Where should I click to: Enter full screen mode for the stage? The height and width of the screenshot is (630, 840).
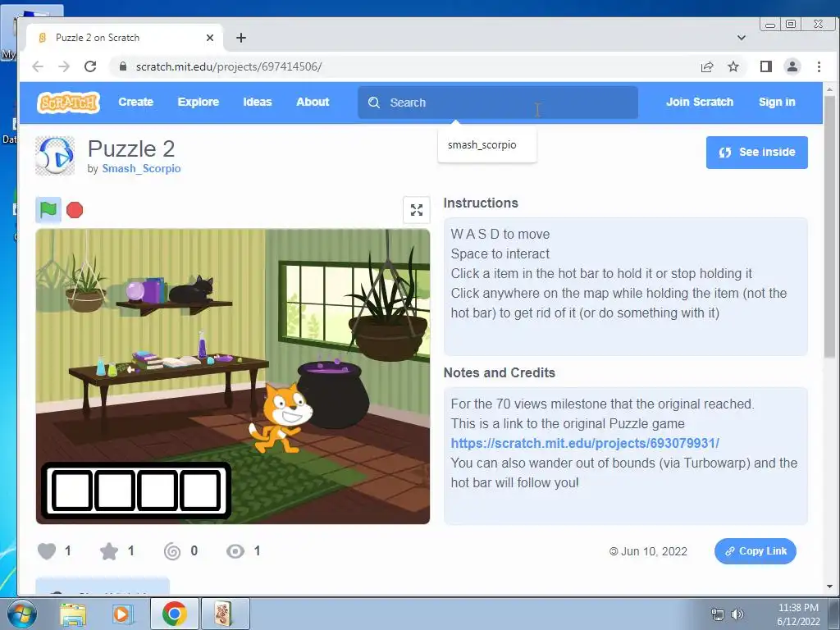416,210
